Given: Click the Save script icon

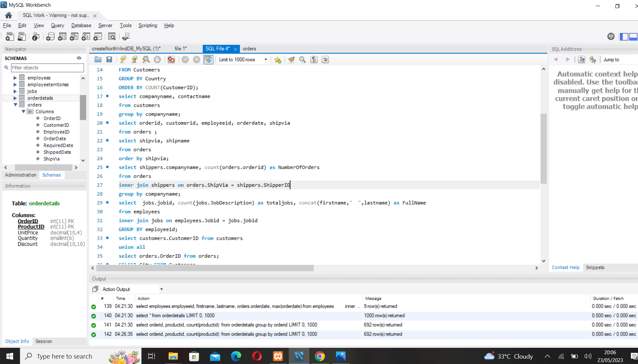Looking at the screenshot, I should pyautogui.click(x=109, y=59).
